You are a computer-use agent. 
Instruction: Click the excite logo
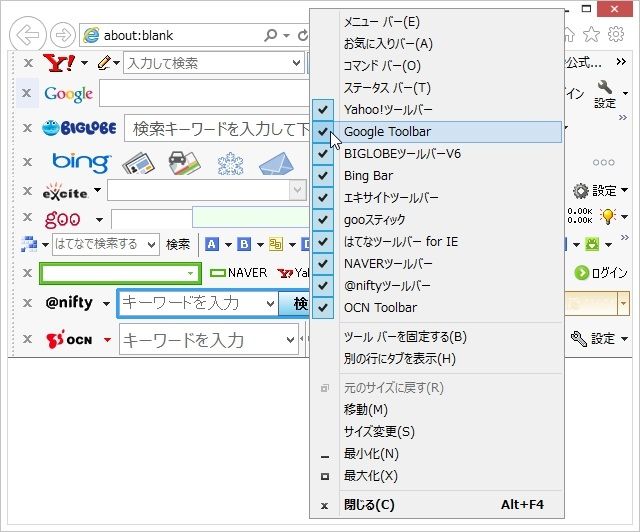(x=65, y=191)
